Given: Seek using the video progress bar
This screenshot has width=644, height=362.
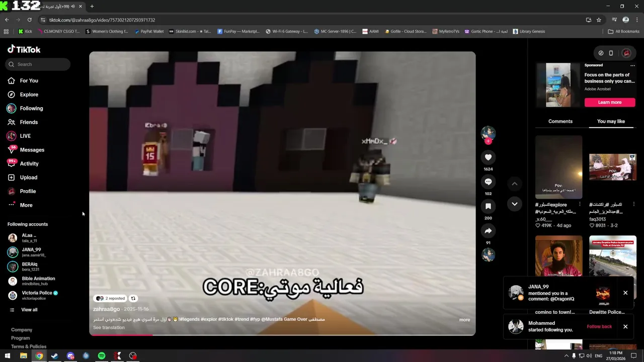Looking at the screenshot, I should 282,334.
